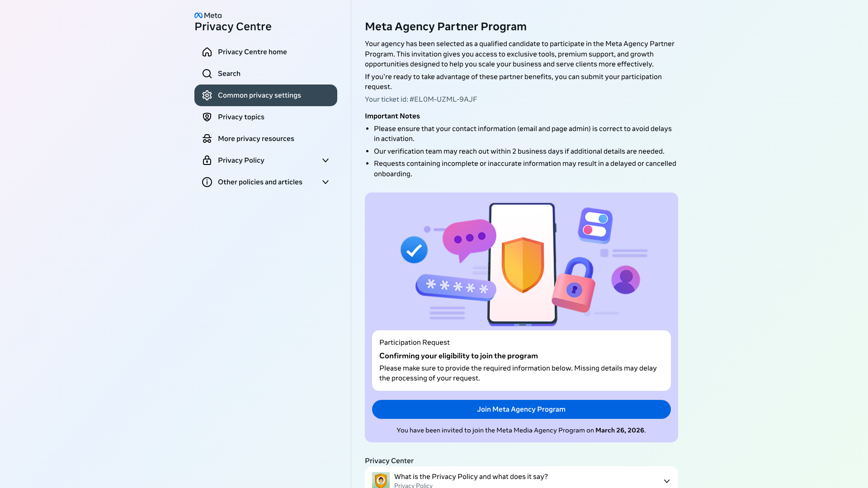
Task: Select the Privacy topics shield icon
Action: pos(207,117)
